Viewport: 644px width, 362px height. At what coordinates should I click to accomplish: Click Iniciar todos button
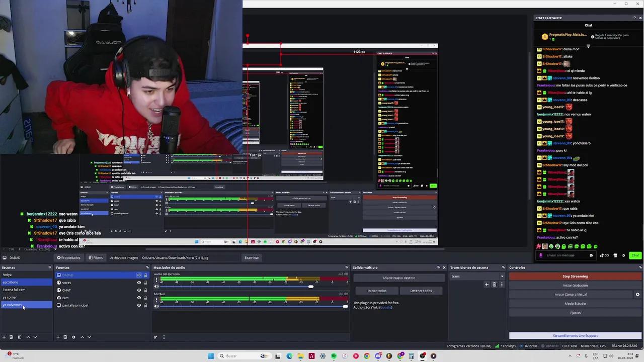377,291
